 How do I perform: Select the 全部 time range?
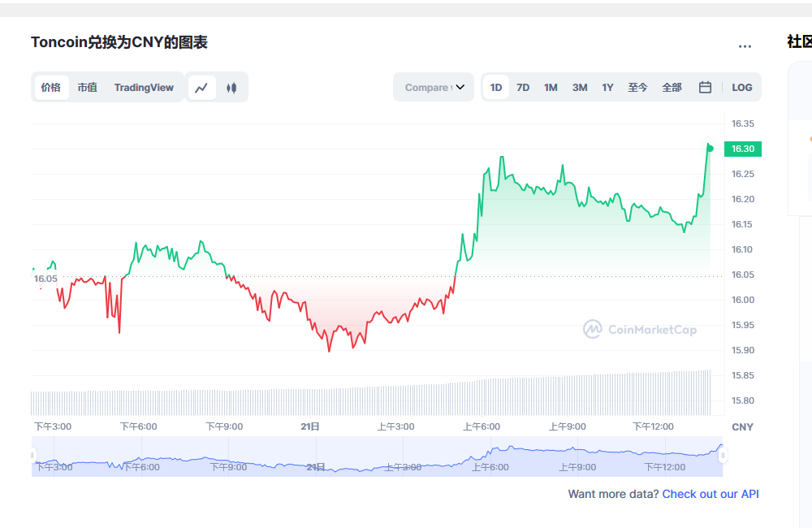click(x=672, y=88)
